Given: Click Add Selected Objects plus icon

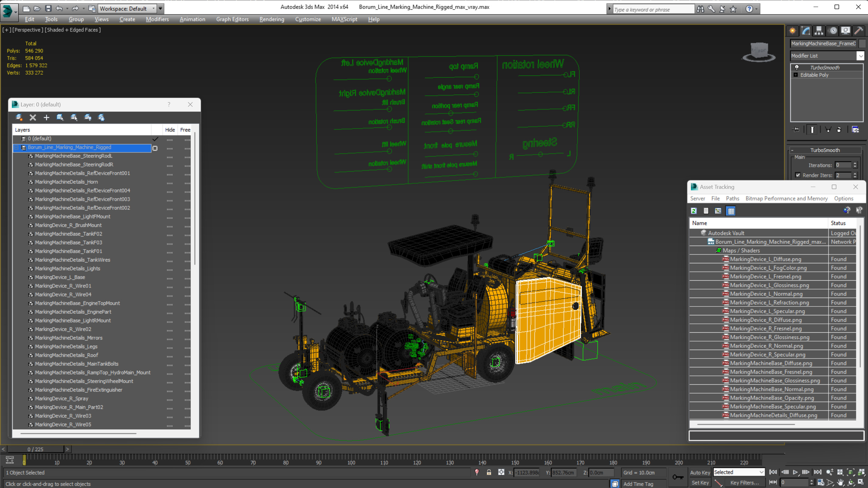Looking at the screenshot, I should 47,117.
